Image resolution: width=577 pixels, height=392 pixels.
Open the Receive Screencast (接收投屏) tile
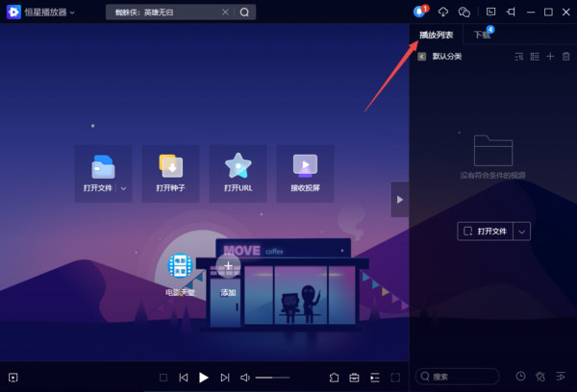pos(305,173)
